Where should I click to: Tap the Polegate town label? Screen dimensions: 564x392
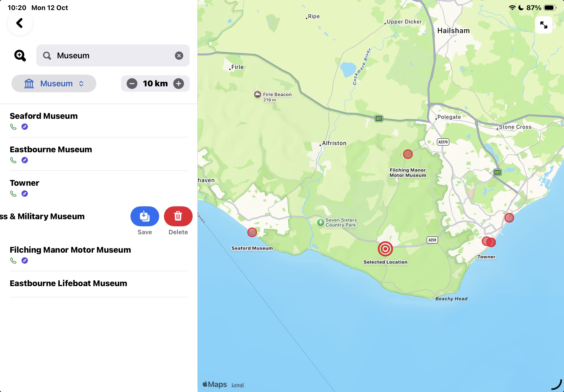449,117
